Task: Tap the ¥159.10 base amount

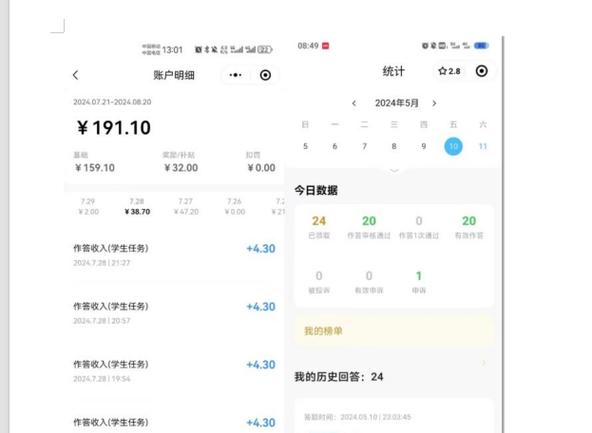Action: click(95, 168)
